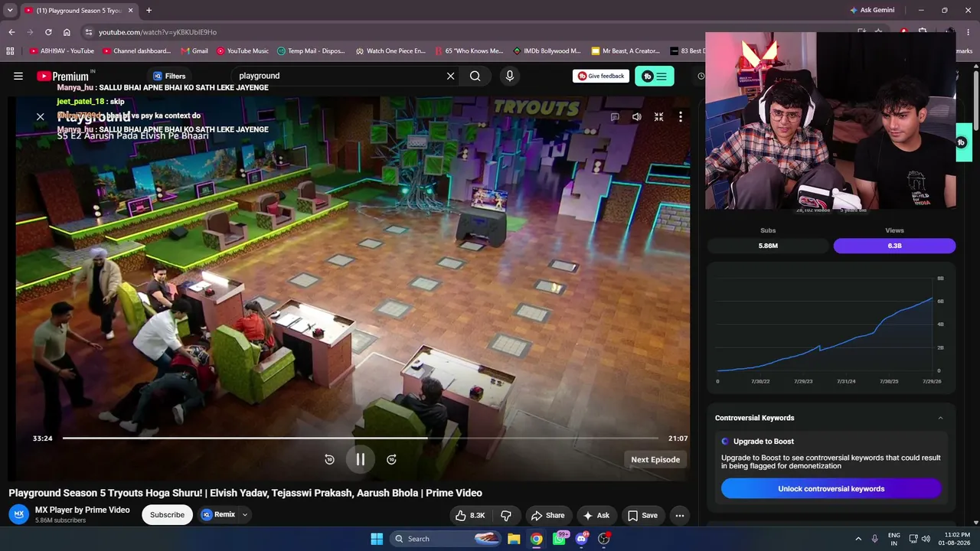Show hidden system tray icons
This screenshot has width=980, height=551.
click(x=858, y=539)
